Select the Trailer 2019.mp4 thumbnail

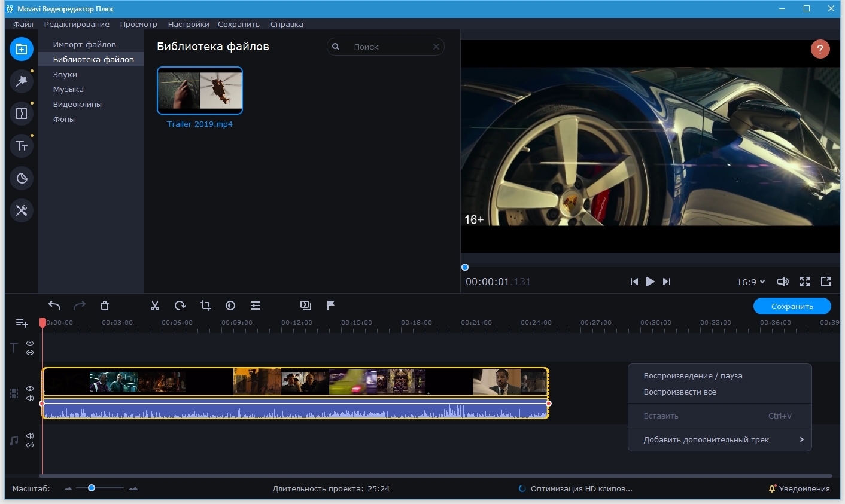(200, 90)
